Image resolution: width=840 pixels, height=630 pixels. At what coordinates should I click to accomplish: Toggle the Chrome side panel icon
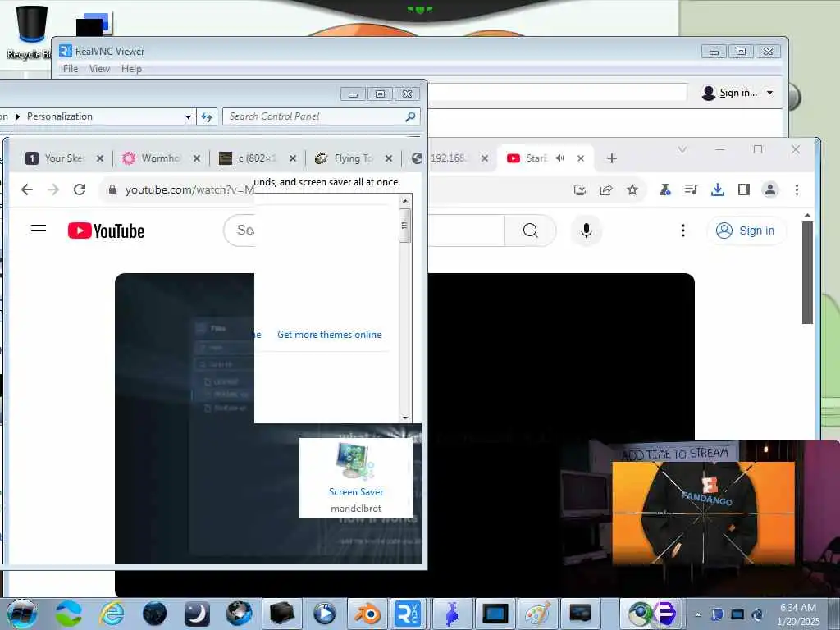pyautogui.click(x=743, y=189)
